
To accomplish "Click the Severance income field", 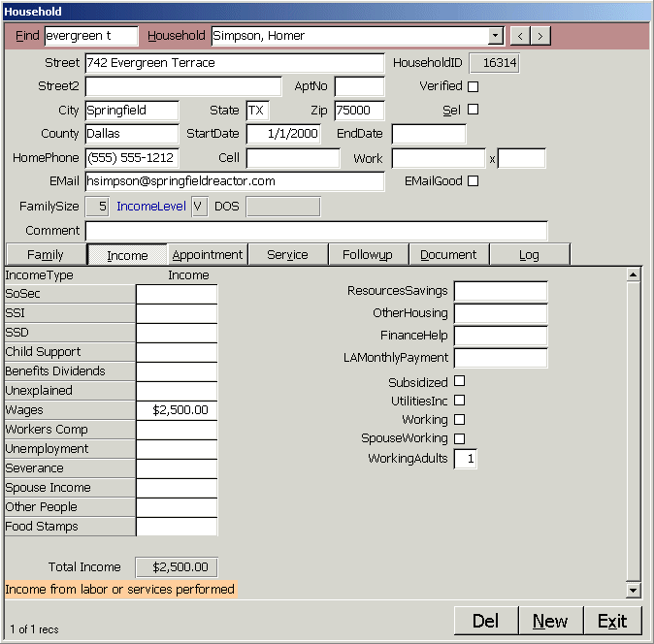I will point(177,468).
